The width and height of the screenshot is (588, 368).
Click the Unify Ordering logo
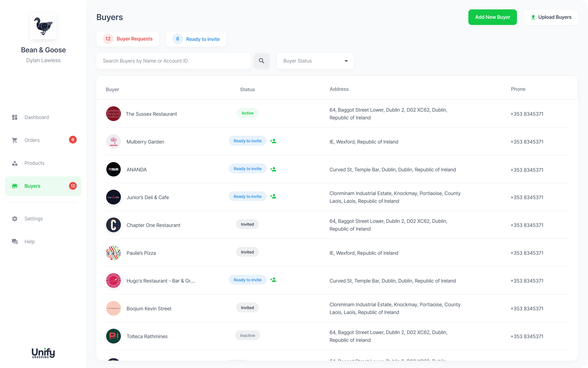(x=43, y=353)
